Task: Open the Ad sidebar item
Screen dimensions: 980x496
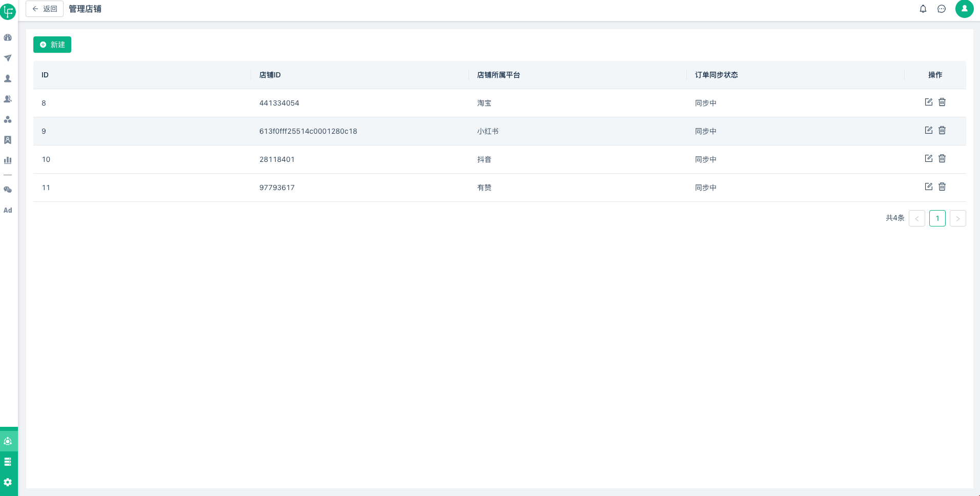Action: click(8, 210)
